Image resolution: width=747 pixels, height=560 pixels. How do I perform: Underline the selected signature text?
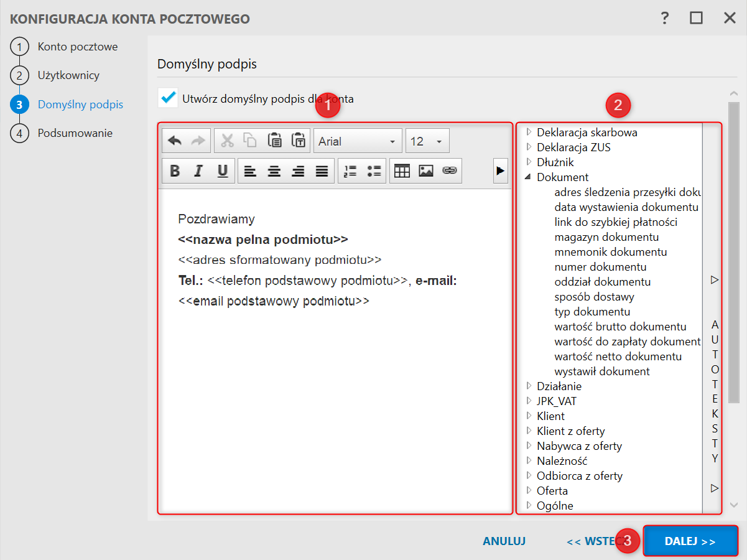coord(222,171)
